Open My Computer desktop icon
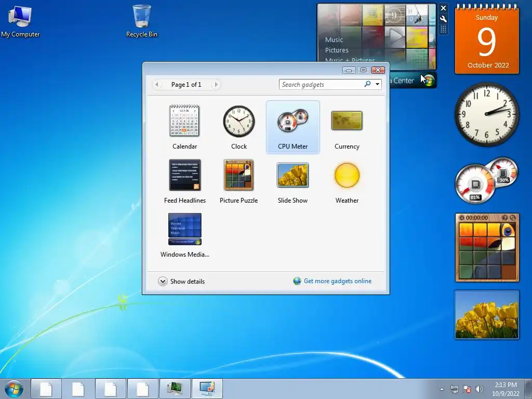 click(20, 21)
